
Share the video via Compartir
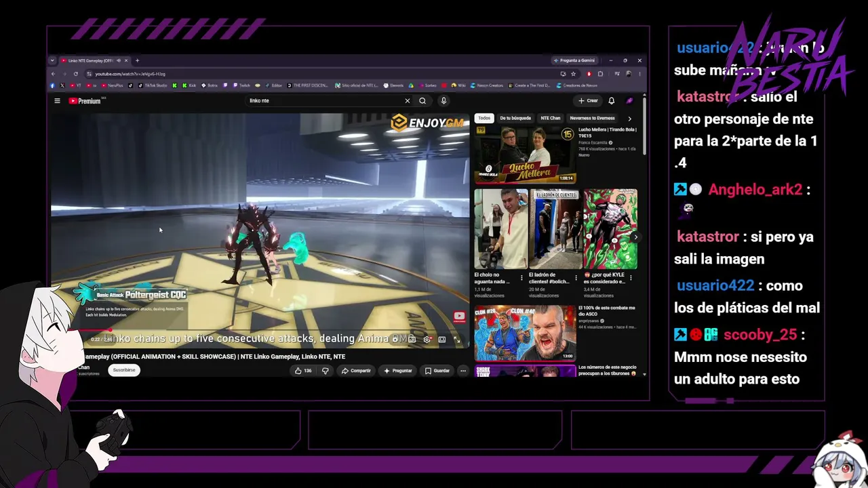356,371
